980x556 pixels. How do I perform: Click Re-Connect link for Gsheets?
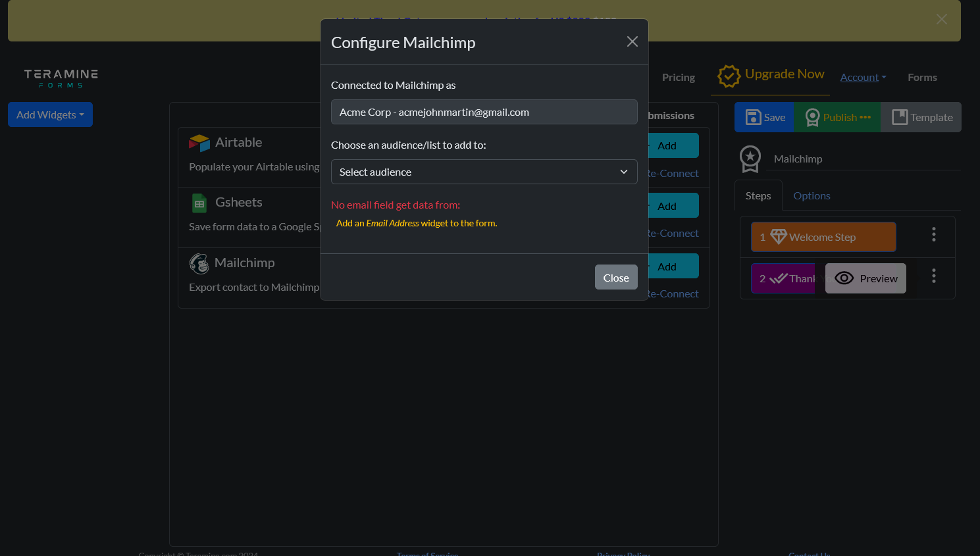(x=673, y=233)
